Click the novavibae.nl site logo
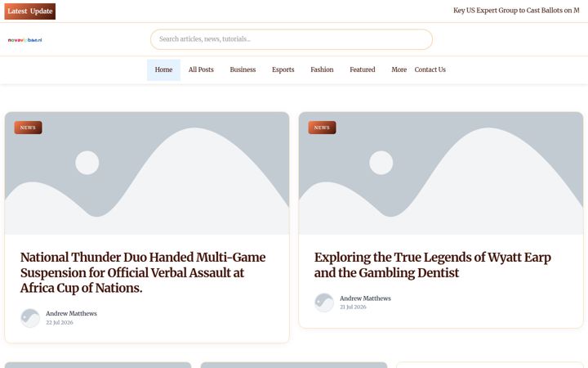Viewport: 588px width, 368px height. click(24, 40)
